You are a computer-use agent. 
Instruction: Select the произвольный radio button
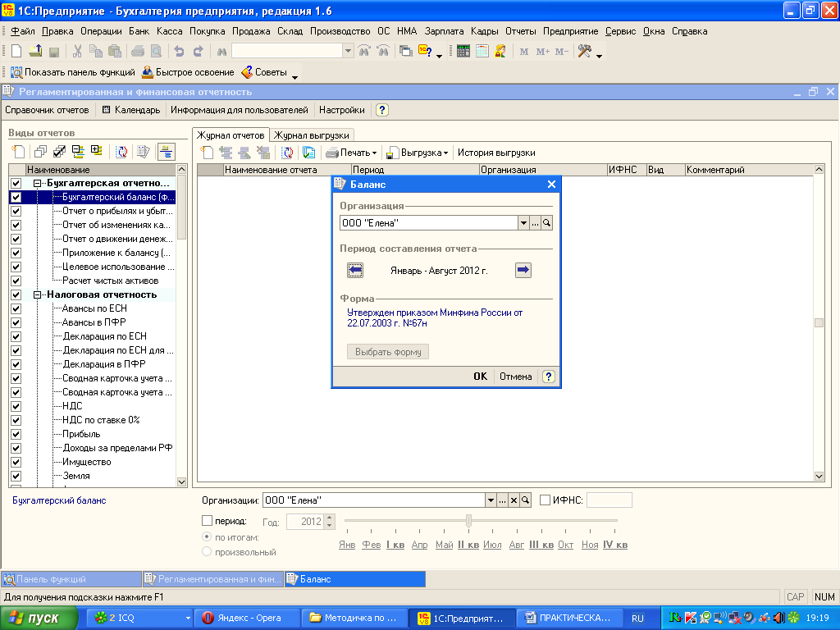tap(207, 552)
